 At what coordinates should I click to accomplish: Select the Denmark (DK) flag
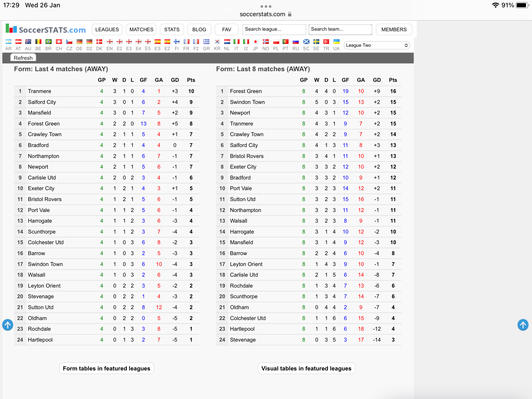[99, 42]
